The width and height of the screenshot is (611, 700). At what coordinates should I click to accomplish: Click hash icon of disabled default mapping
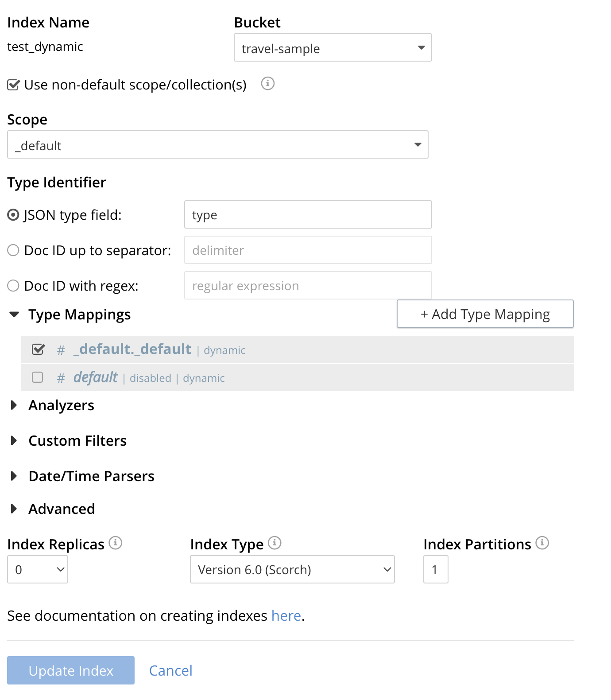click(61, 378)
